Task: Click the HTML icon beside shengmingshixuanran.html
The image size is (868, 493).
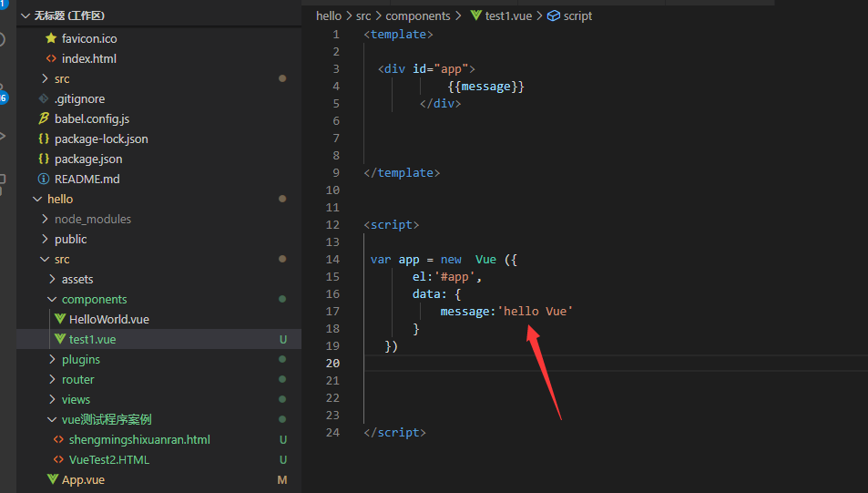Action: 58,439
